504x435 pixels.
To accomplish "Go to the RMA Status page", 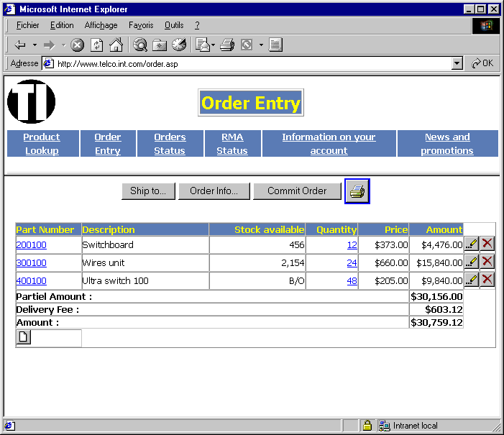I will tap(232, 144).
